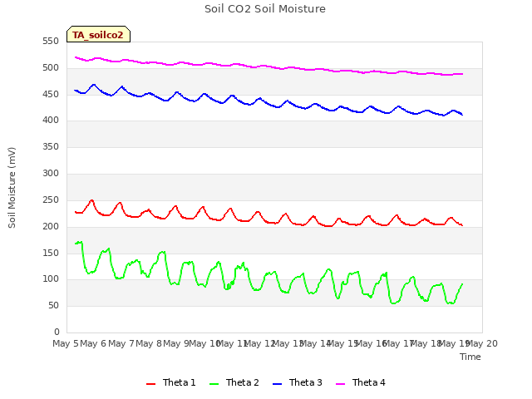Click the Soil Moisture (mV) axis label
532x399 pixels.
12,188
